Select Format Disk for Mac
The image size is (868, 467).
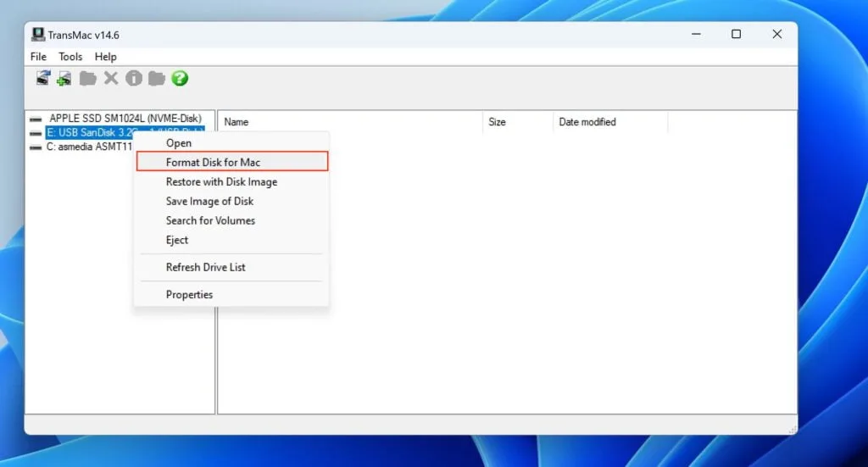pyautogui.click(x=232, y=162)
